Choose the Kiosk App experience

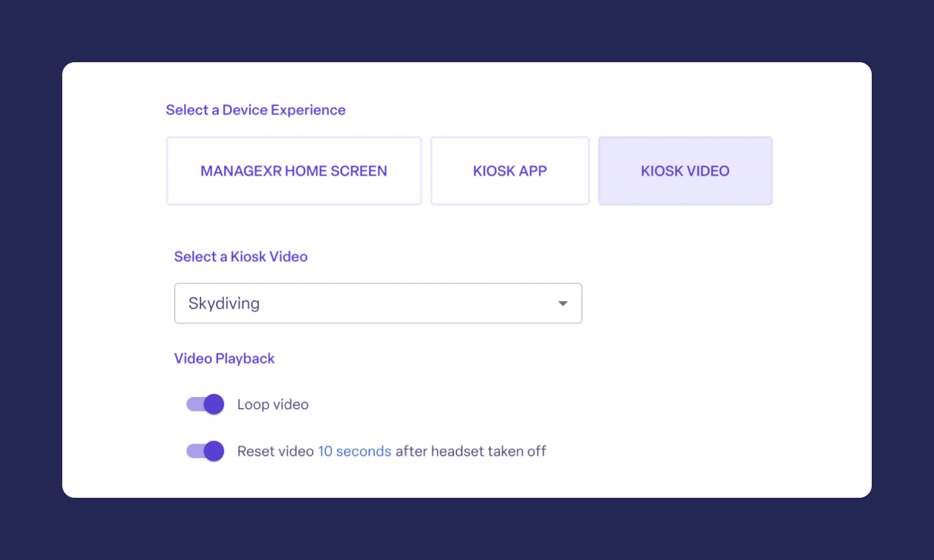pyautogui.click(x=510, y=170)
